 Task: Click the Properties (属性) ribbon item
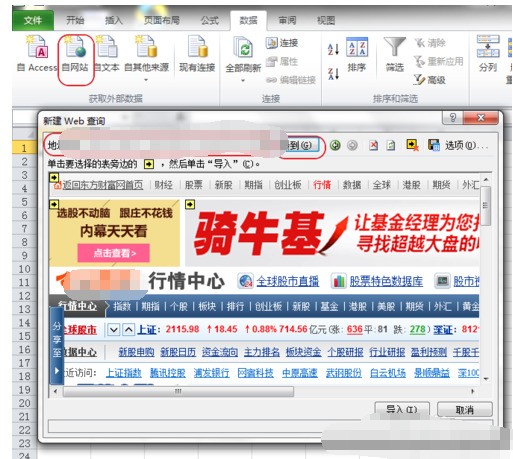click(282, 61)
